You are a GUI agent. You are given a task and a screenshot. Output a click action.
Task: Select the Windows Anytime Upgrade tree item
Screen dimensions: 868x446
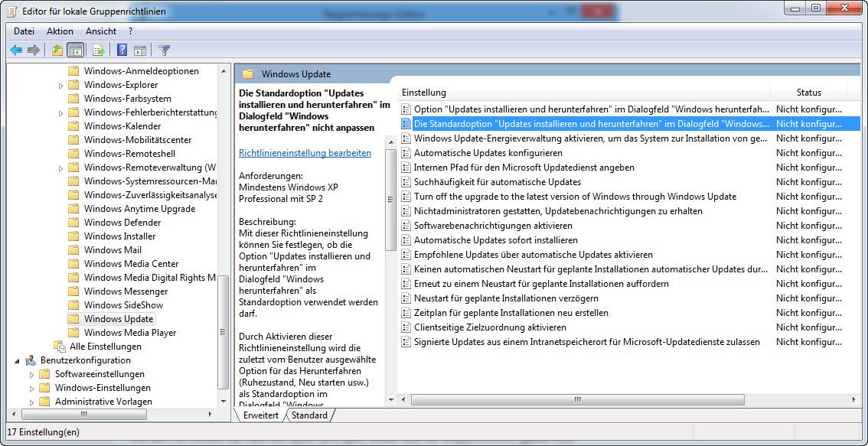(x=139, y=209)
